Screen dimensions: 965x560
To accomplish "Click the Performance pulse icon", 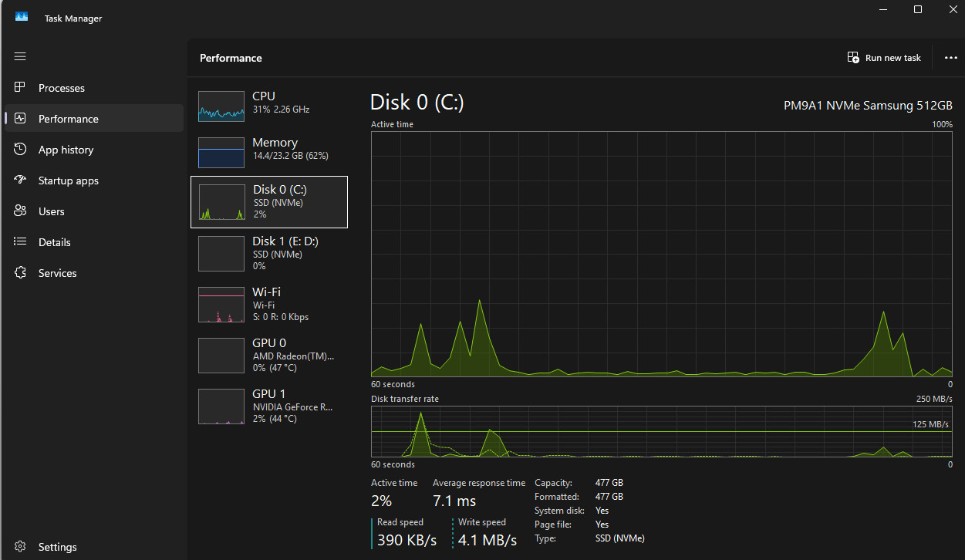I will click(x=21, y=118).
